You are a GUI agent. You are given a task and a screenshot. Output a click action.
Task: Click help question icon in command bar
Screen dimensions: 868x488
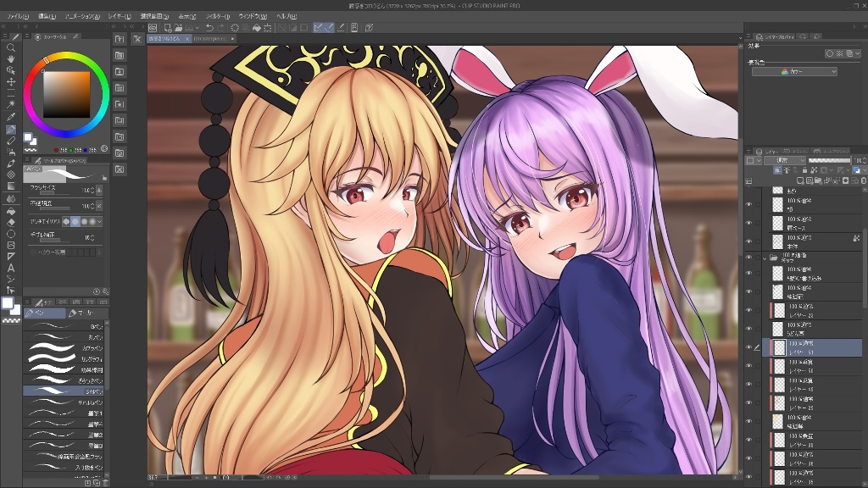click(x=370, y=28)
